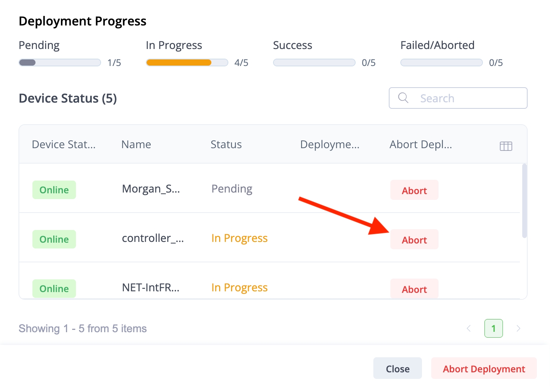This screenshot has height=392, width=550.
Task: Click the Online badge of Morgan_S row
Action: tap(54, 190)
